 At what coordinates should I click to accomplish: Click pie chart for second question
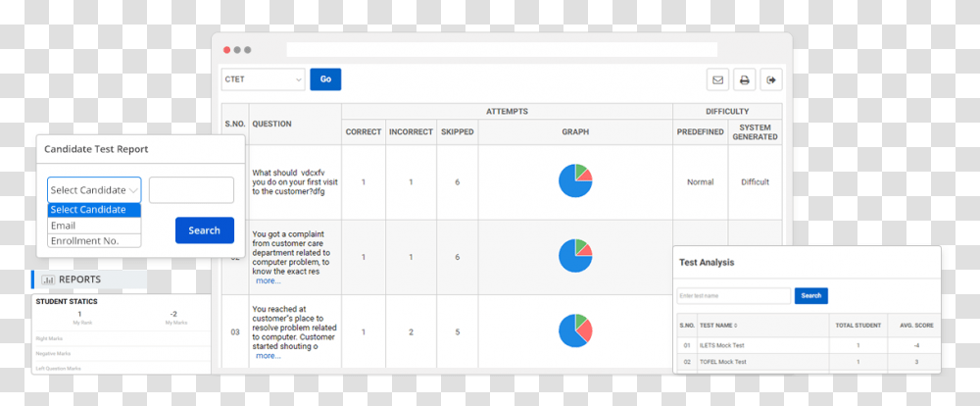[575, 256]
